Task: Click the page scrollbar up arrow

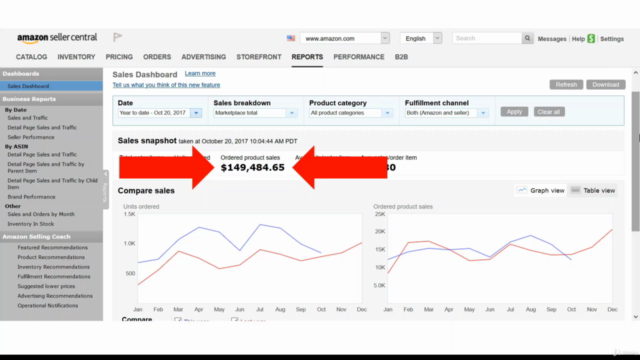Action: pyautogui.click(x=636, y=73)
